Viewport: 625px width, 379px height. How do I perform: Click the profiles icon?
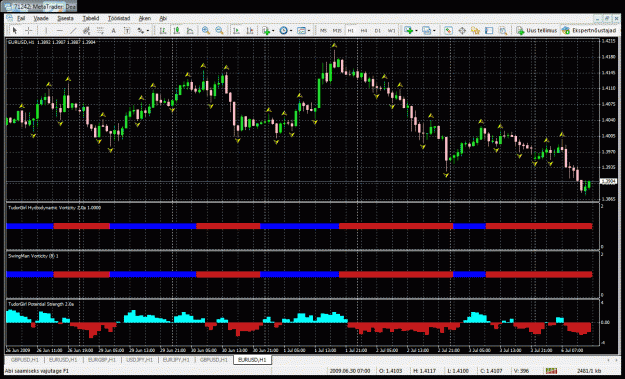[x=426, y=30]
